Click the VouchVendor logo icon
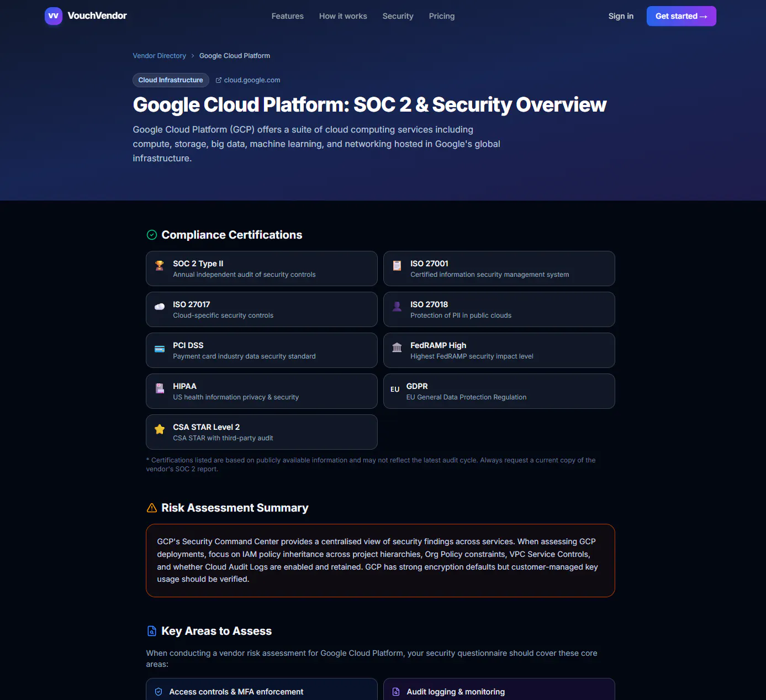Image resolution: width=766 pixels, height=700 pixels. tap(54, 16)
